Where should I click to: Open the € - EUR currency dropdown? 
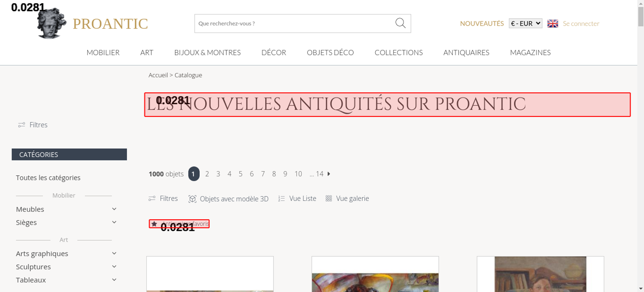click(x=526, y=23)
